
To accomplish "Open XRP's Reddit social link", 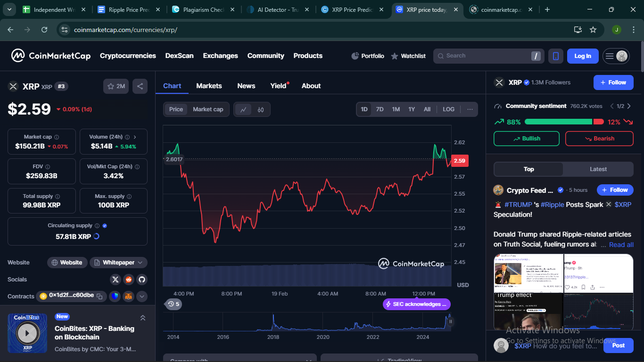I will (129, 280).
